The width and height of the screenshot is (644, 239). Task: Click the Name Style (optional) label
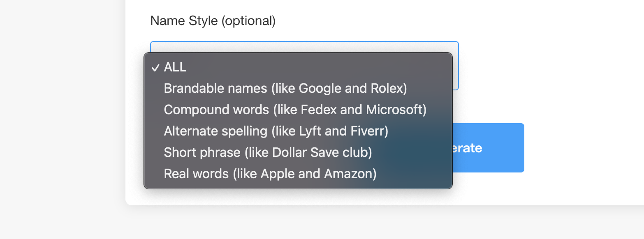(213, 21)
